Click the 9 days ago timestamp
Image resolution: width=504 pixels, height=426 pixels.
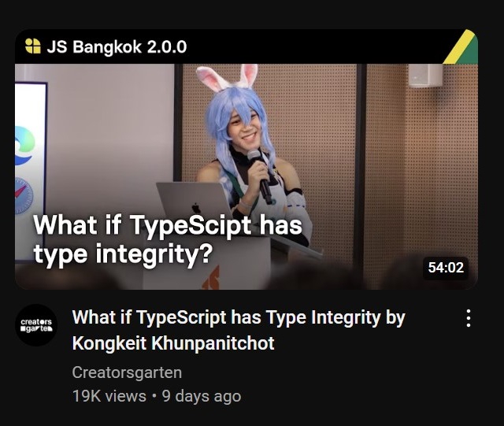click(202, 396)
